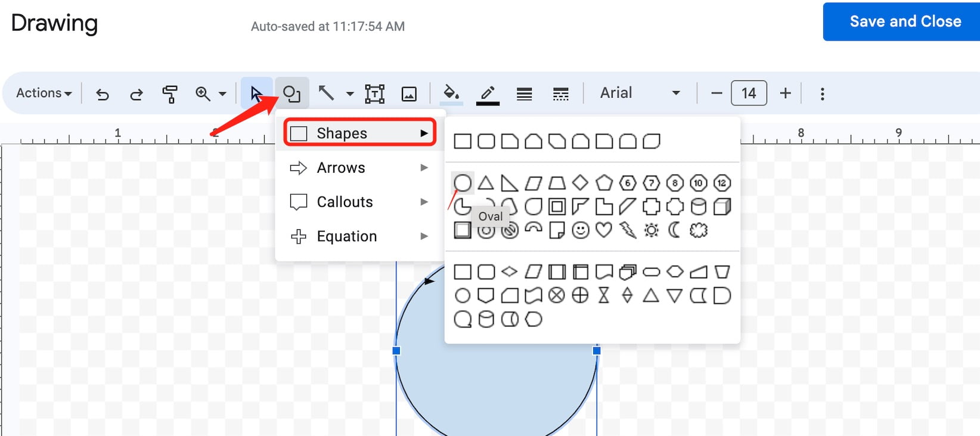Open the Border dash icon

tap(560, 94)
